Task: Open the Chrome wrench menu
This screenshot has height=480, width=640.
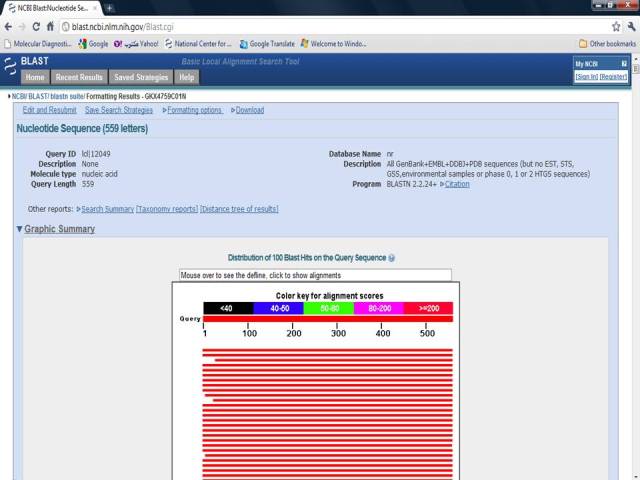Action: 631,27
